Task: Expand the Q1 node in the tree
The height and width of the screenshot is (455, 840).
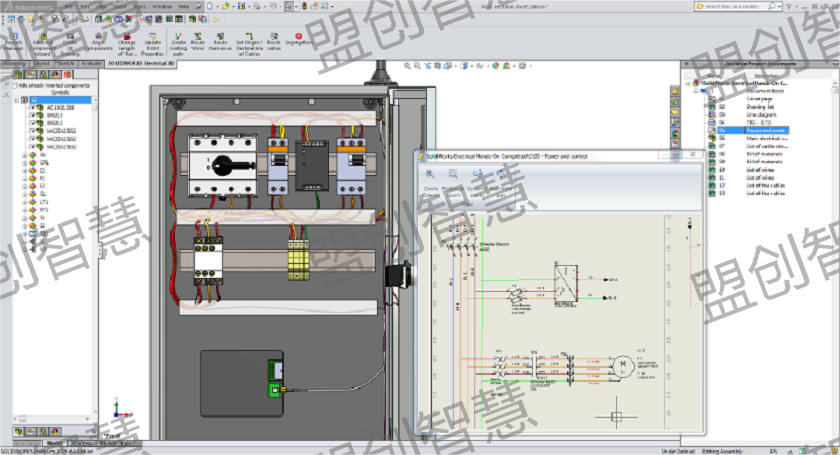Action: [24, 194]
